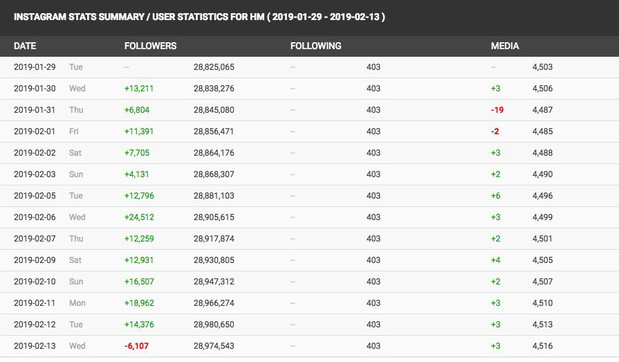The image size is (619, 362).
Task: Click the 28,917,874 followers total
Action: [x=214, y=238]
